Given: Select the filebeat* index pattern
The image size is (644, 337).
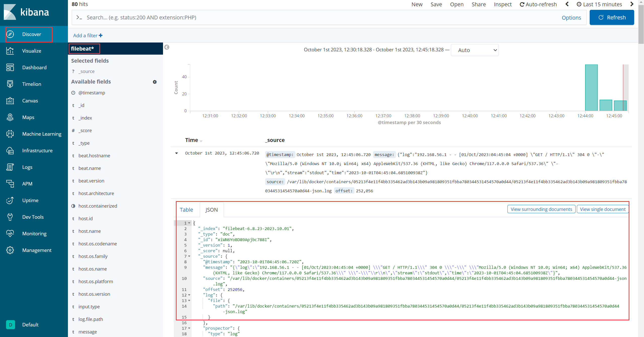Looking at the screenshot, I should coord(84,49).
